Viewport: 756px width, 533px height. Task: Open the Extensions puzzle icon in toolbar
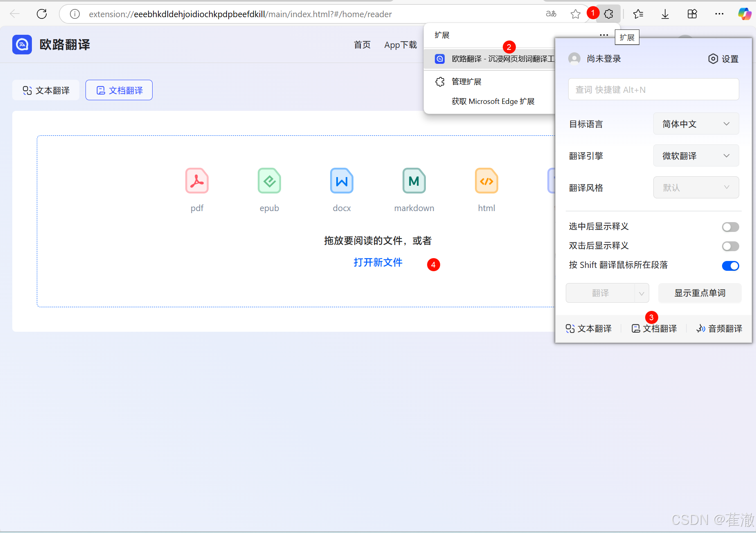(x=609, y=14)
